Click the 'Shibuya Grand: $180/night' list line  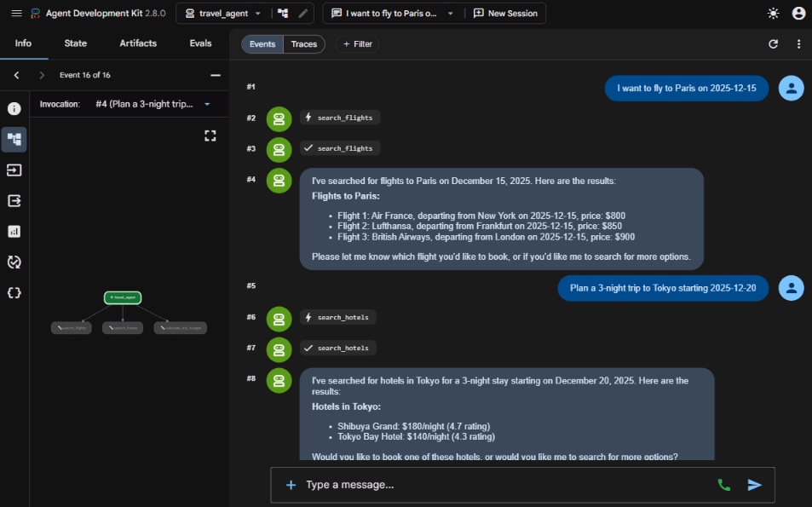(x=414, y=426)
